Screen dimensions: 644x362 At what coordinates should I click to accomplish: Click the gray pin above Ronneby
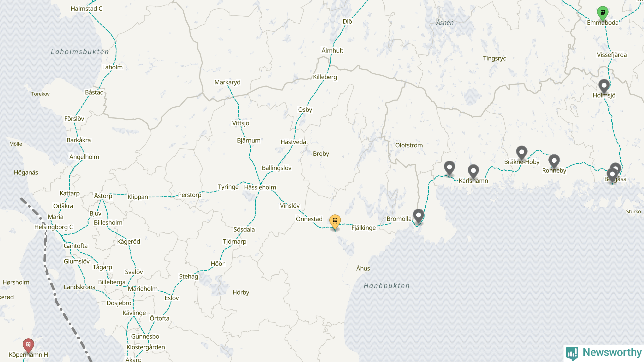pyautogui.click(x=554, y=161)
